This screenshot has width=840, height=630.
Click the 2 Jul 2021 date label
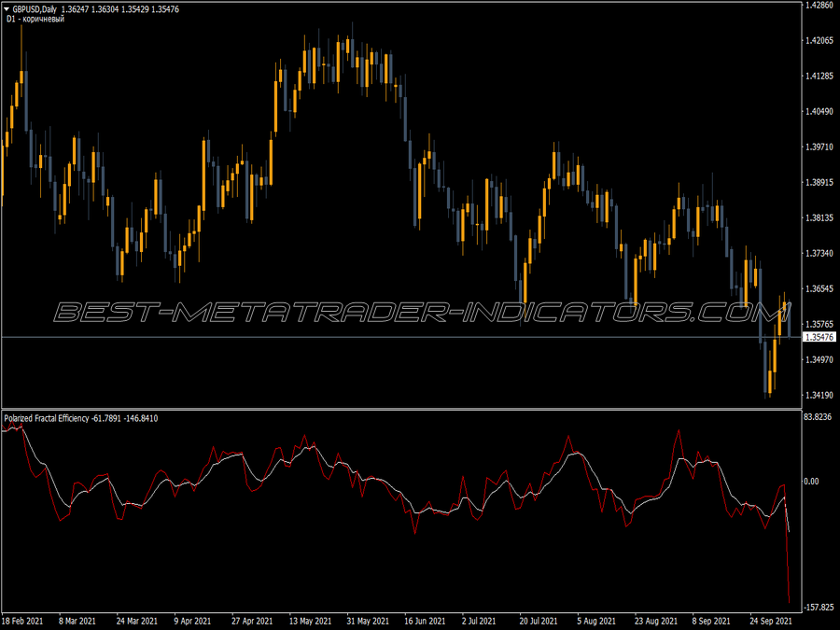coord(479,622)
